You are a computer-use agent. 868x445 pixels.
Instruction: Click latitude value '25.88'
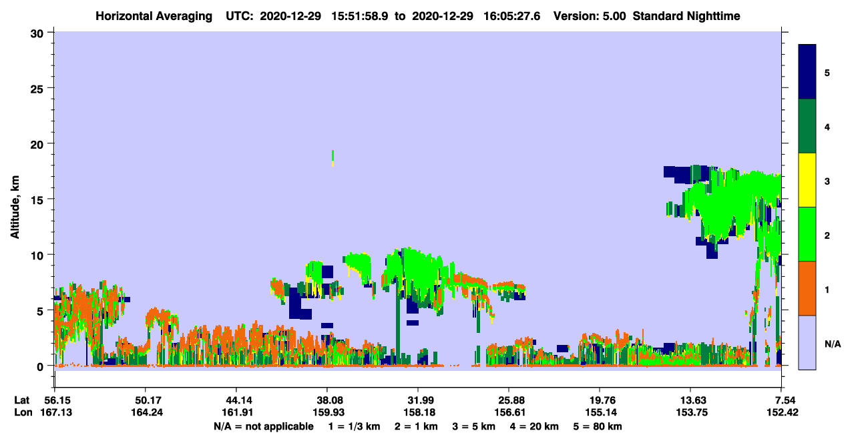[x=509, y=400]
